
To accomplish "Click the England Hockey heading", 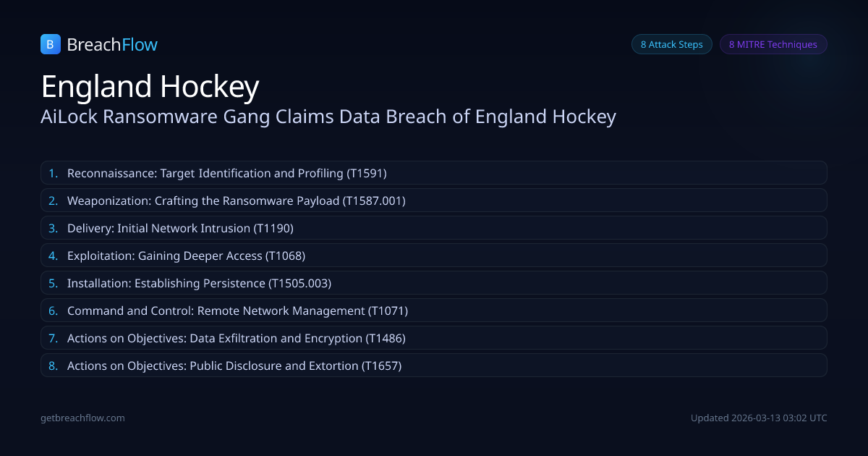I will point(150,87).
